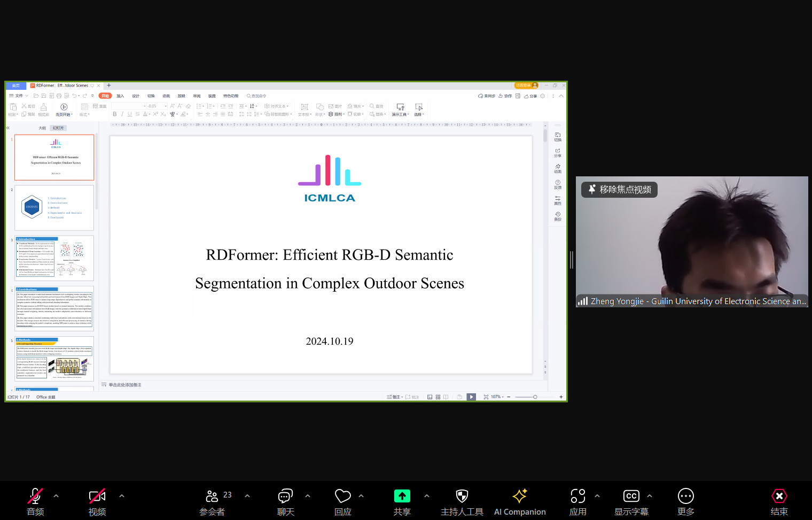This screenshot has width=812, height=520.
Task: Toggle italic formatting in WPS ribbon
Action: (122, 114)
